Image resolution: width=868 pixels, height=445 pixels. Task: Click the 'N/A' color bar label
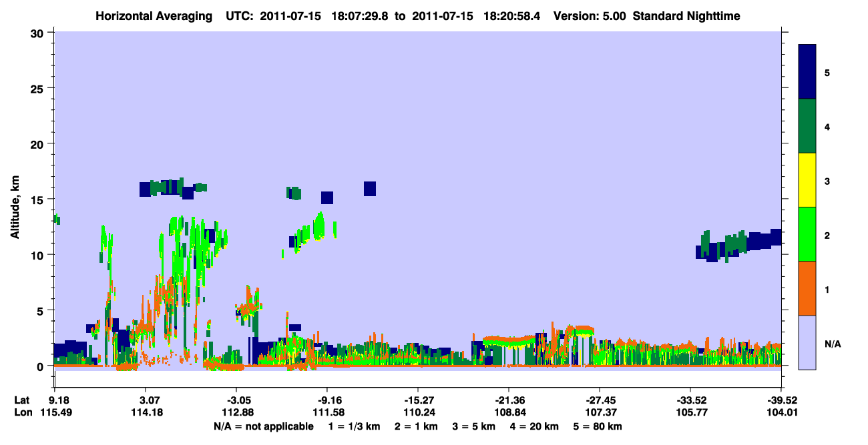point(833,344)
